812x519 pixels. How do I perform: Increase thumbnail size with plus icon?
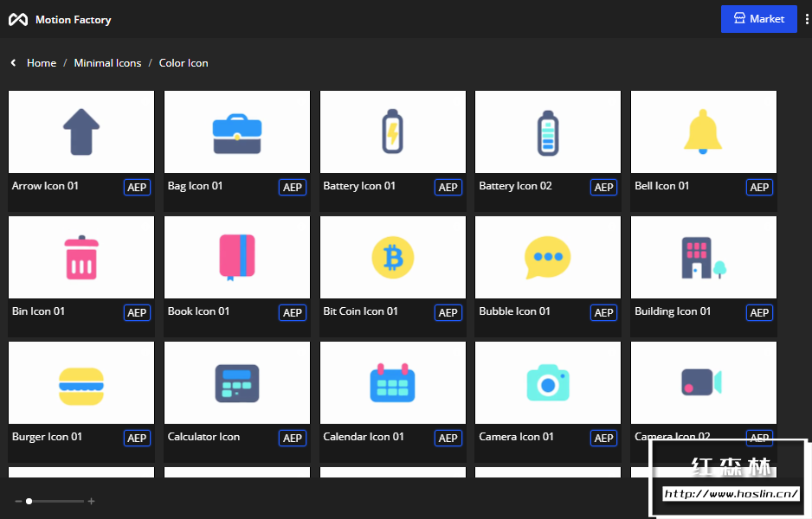[91, 501]
